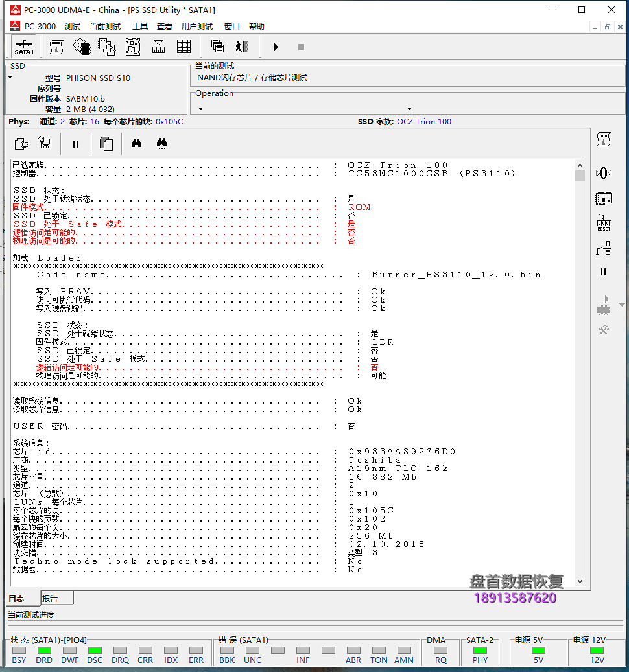Screen dimensions: 629x672
Task: Open the dropdown arrow beside the chip icon
Action: (622, 305)
